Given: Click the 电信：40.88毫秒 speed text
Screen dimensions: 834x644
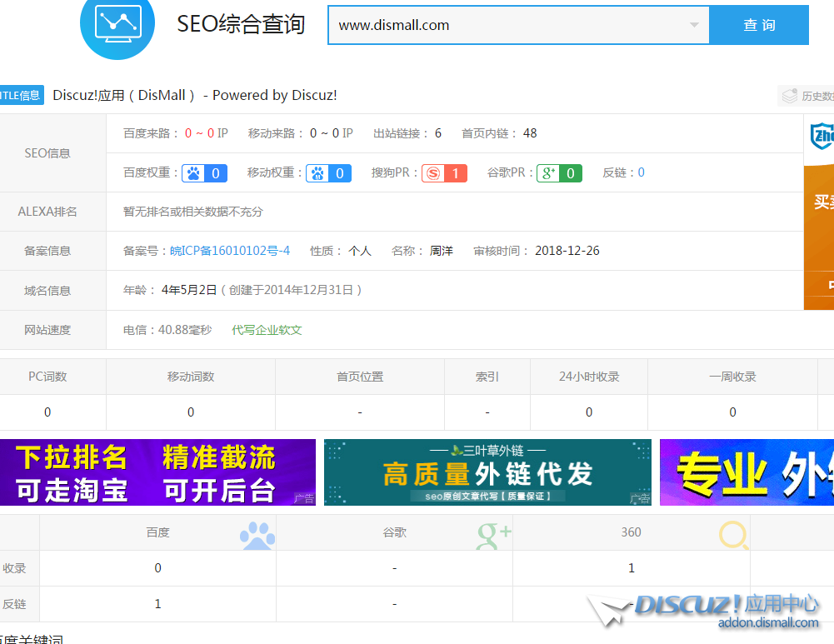Looking at the screenshot, I should (167, 330).
